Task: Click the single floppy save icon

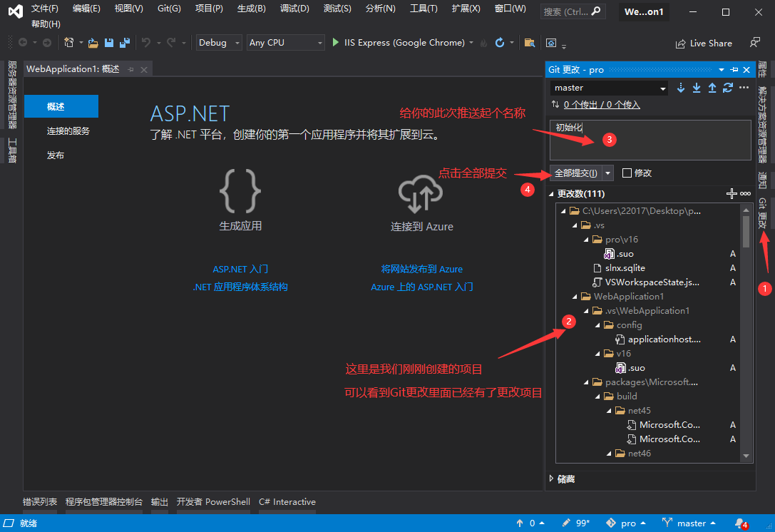Action: pos(109,43)
